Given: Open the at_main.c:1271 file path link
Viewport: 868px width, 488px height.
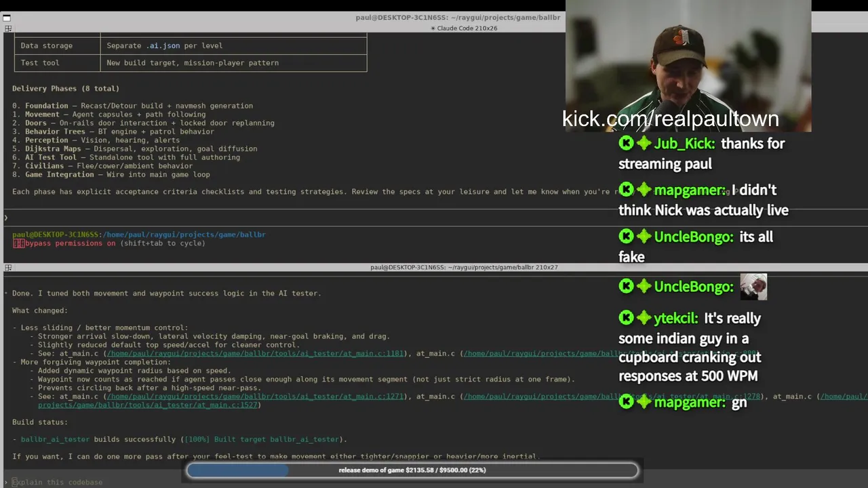Looking at the screenshot, I should click(256, 396).
